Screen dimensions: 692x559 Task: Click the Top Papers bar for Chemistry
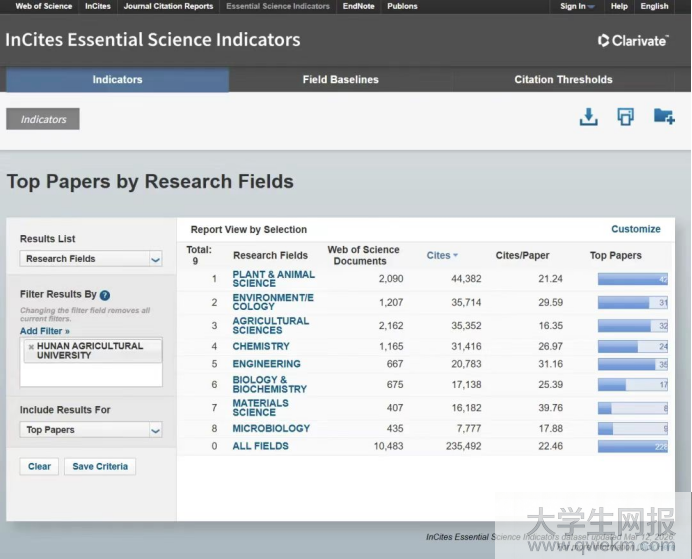pos(633,346)
